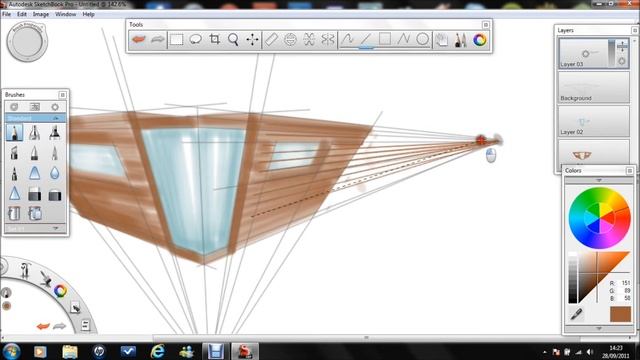This screenshot has height=360, width=640.
Task: Select the blur cone brush
Action: pyautogui.click(x=35, y=173)
